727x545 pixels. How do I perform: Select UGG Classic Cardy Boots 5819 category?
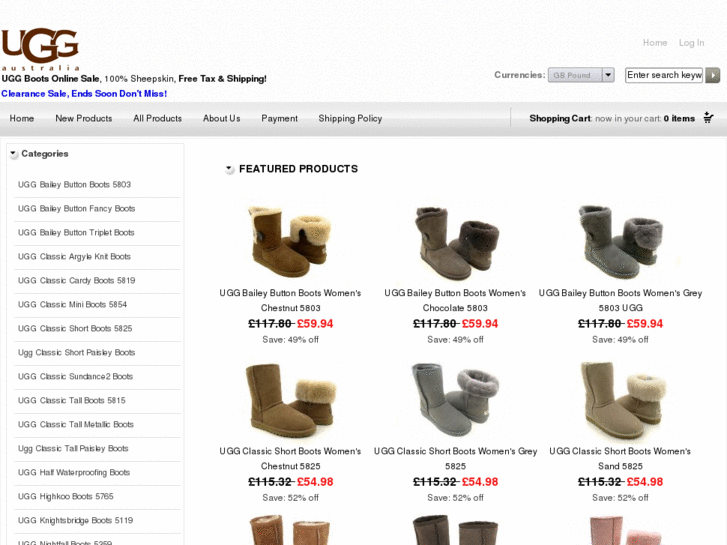coord(77,281)
